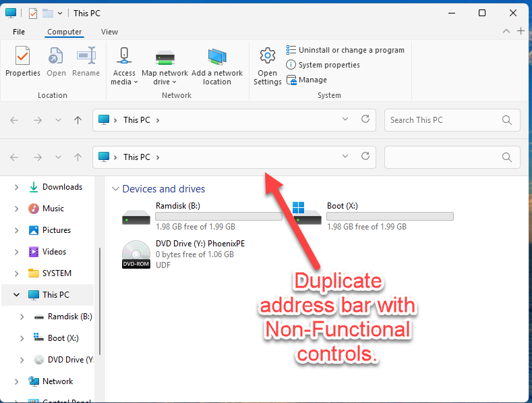Expand the Videos tree node
Image resolution: width=532 pixels, height=403 pixels.
16,252
